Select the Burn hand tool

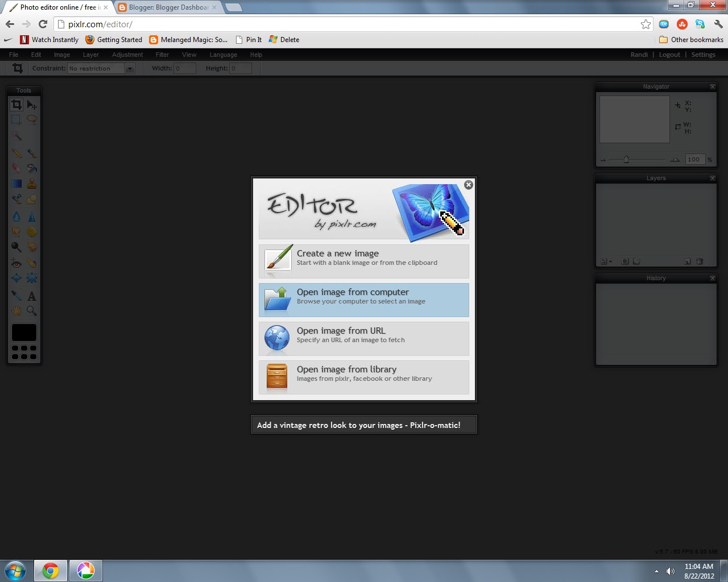[x=32, y=247]
